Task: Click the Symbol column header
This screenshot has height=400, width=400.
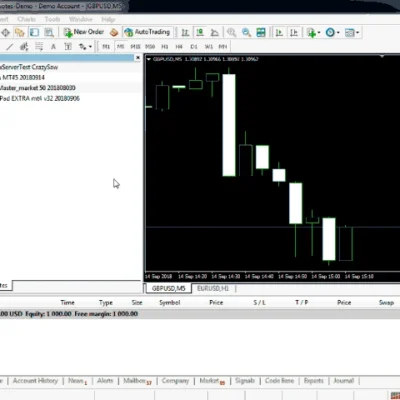Action: (170, 303)
